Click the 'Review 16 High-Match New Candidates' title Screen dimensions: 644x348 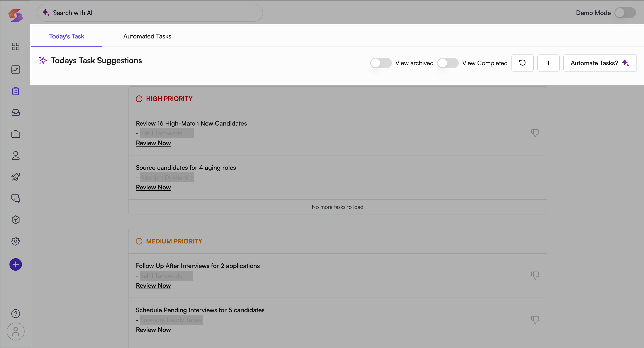tap(191, 123)
